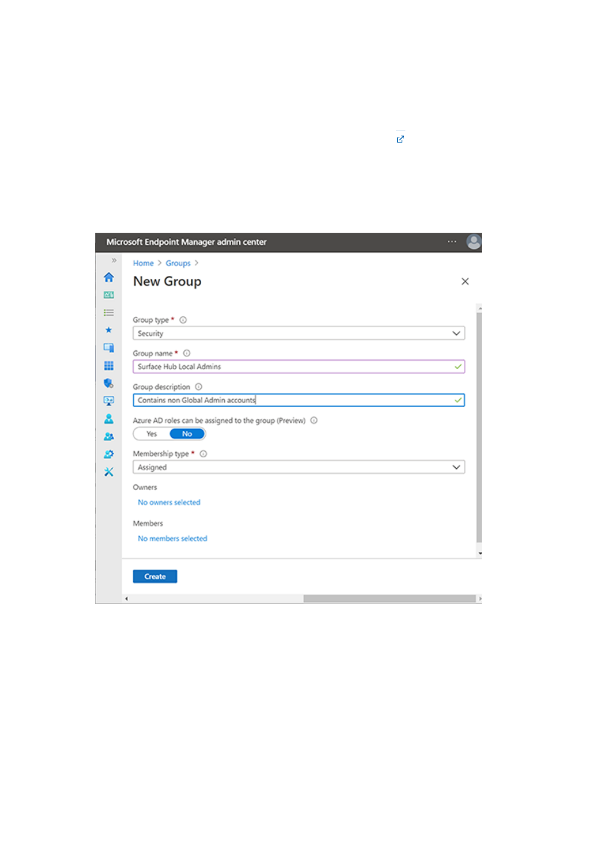613x868 pixels.
Task: Click the scroll down arrow of form
Action: [x=479, y=553]
